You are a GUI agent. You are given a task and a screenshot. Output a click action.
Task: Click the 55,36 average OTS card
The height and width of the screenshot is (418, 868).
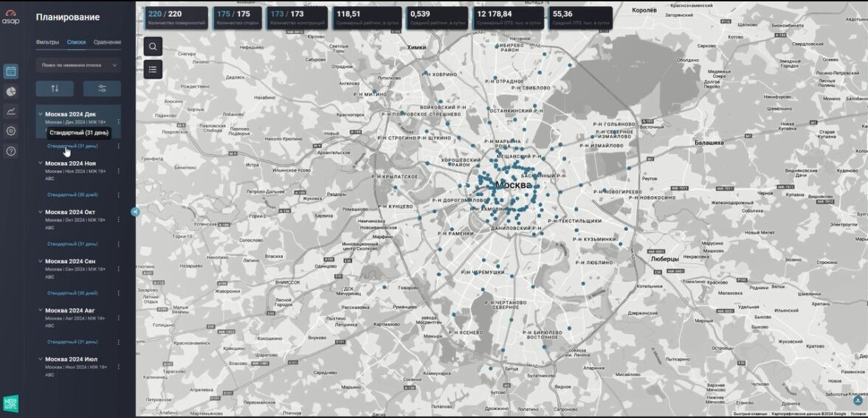click(580, 18)
